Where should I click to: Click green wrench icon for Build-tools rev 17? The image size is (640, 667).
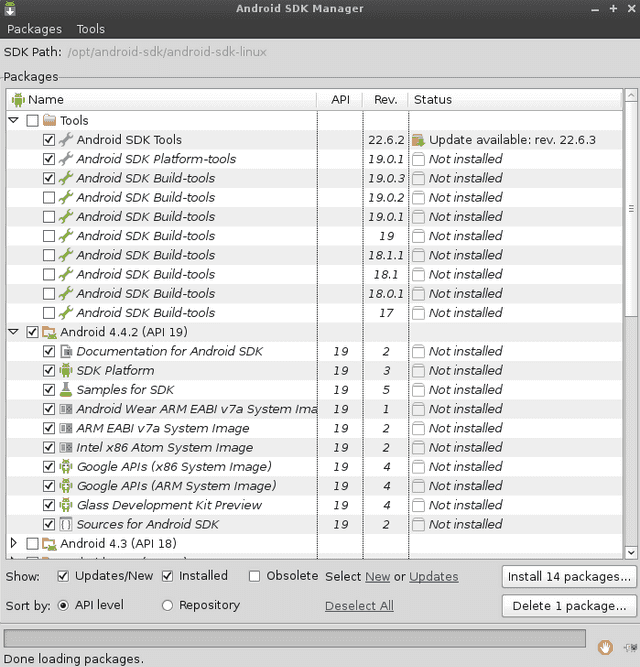(65, 313)
